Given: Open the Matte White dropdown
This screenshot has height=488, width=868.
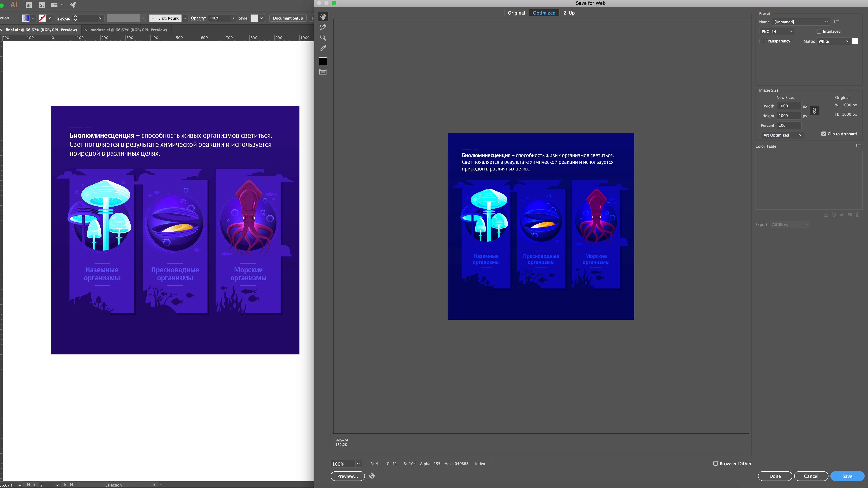Looking at the screenshot, I should coord(833,41).
